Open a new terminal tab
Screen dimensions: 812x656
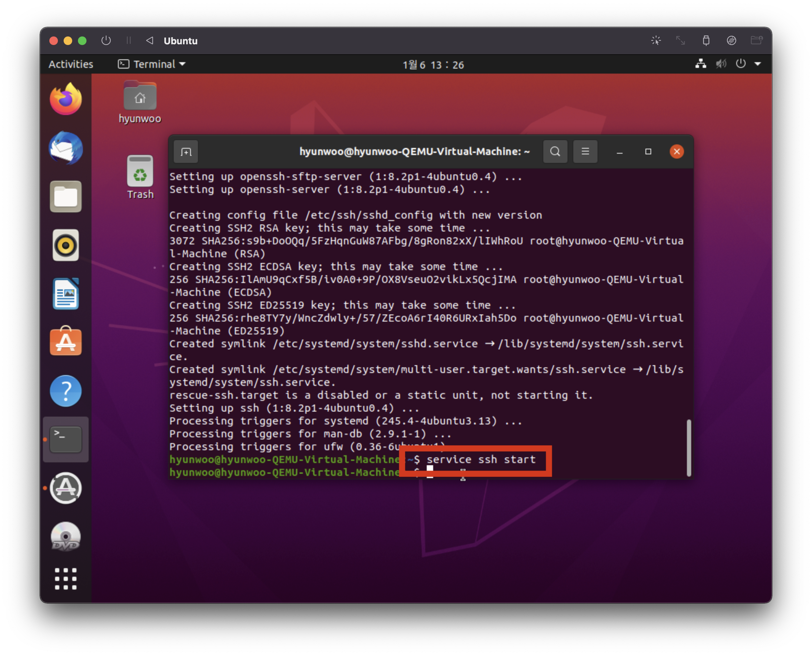pyautogui.click(x=185, y=152)
